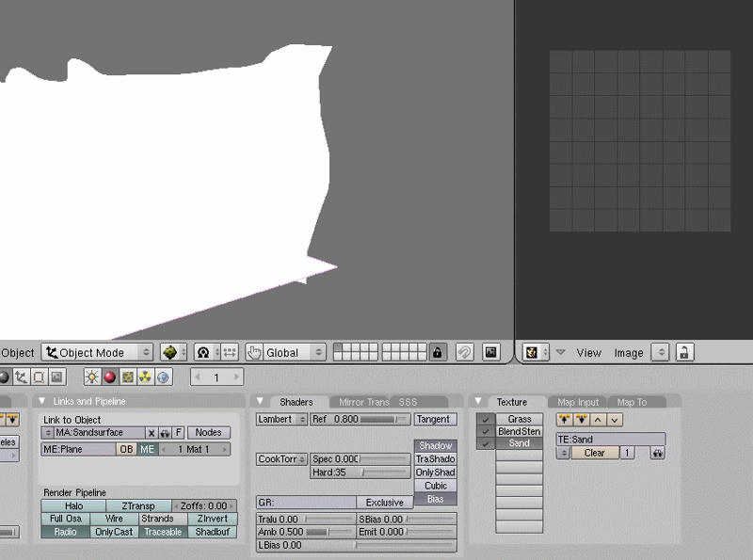Image resolution: width=753 pixels, height=560 pixels.
Task: Auto-name the Sand texture with car icon
Action: 657,453
